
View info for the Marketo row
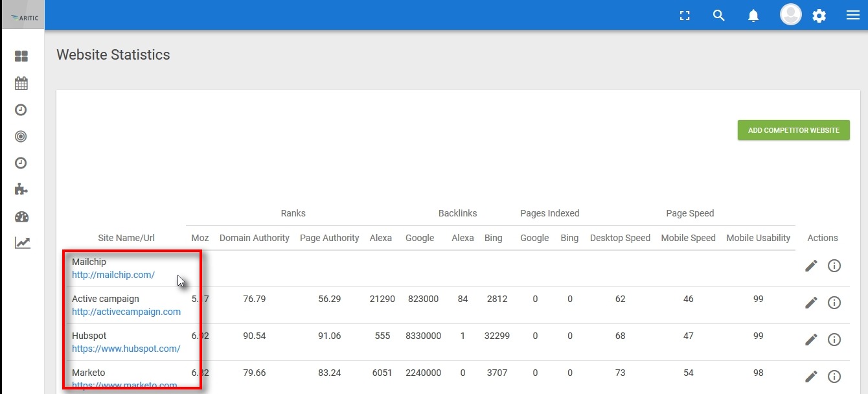834,377
